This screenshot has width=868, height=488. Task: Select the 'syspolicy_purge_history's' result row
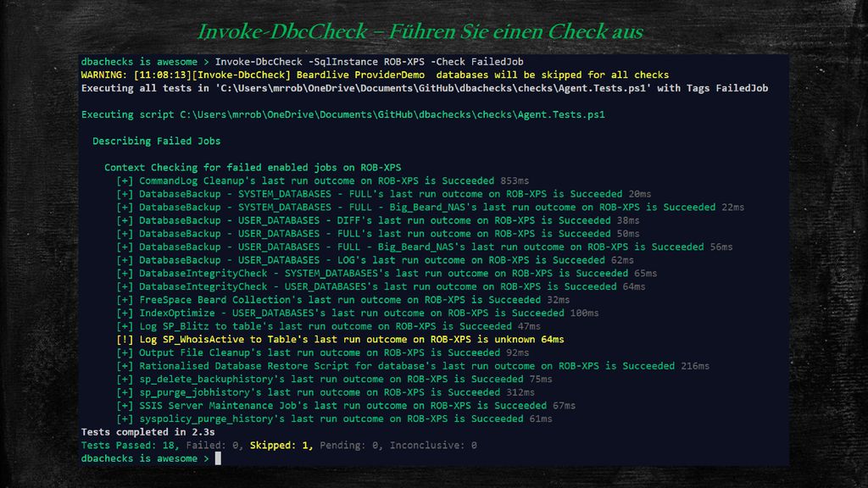pos(334,419)
